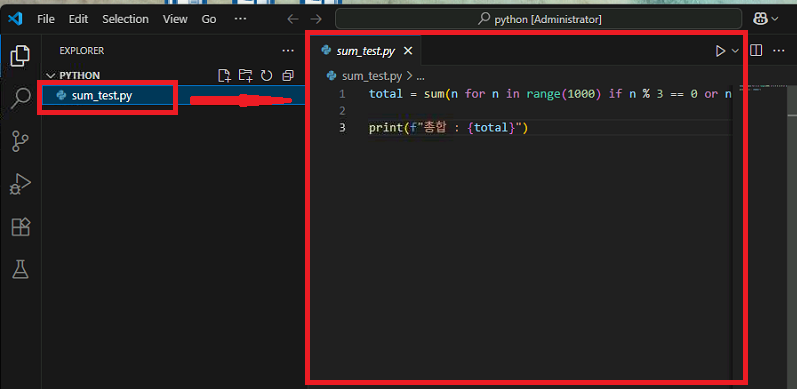This screenshot has height=389, width=797.
Task: Refresh the Explorer file list
Action: pyautogui.click(x=266, y=76)
